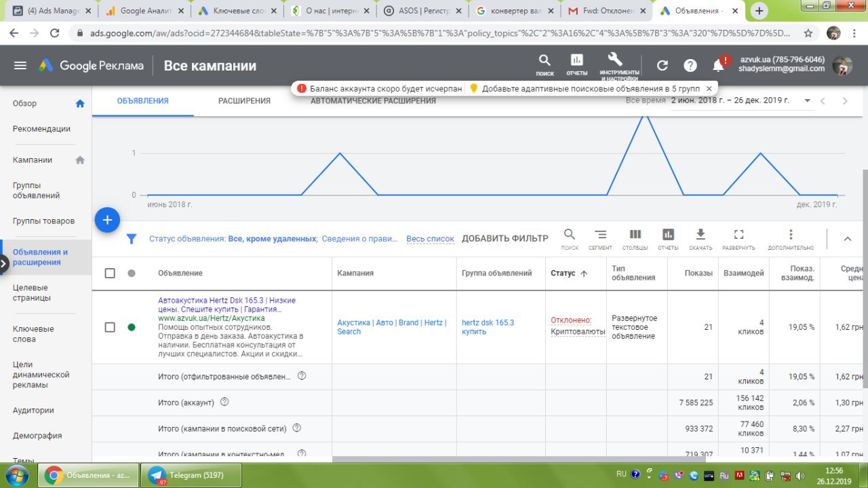
Task: Click the browser address bar
Action: (434, 33)
